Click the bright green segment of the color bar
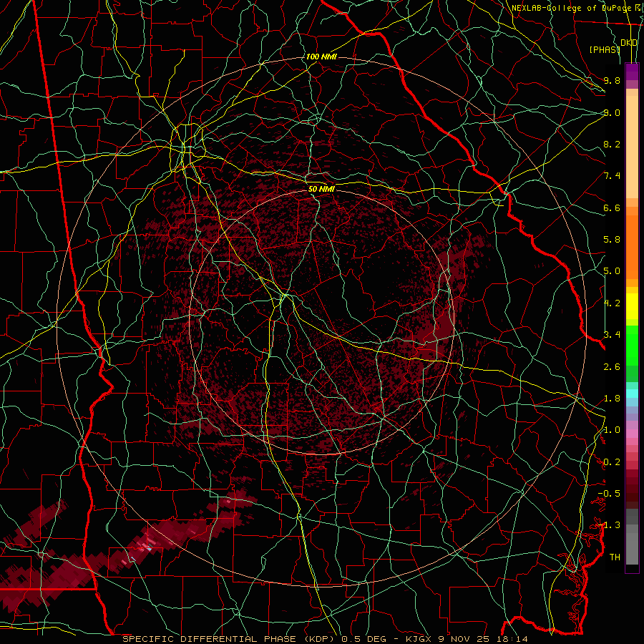The image size is (644, 644). (x=632, y=345)
